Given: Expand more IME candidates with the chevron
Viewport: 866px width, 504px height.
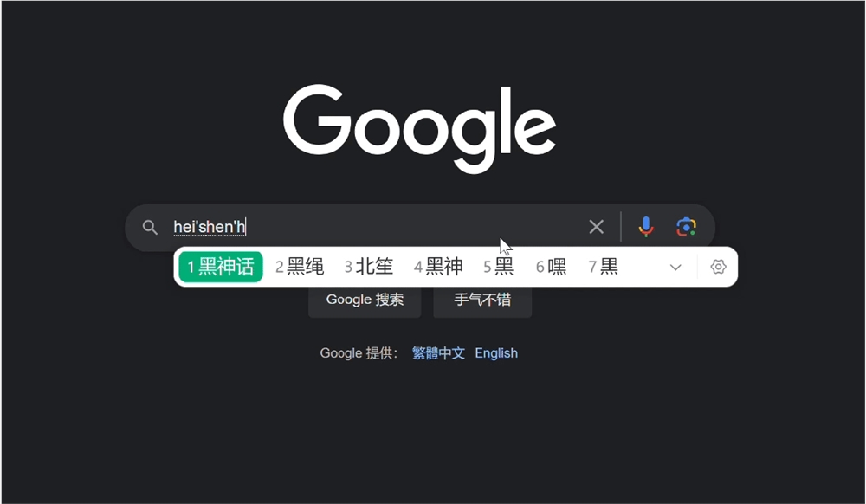Looking at the screenshot, I should (x=675, y=268).
